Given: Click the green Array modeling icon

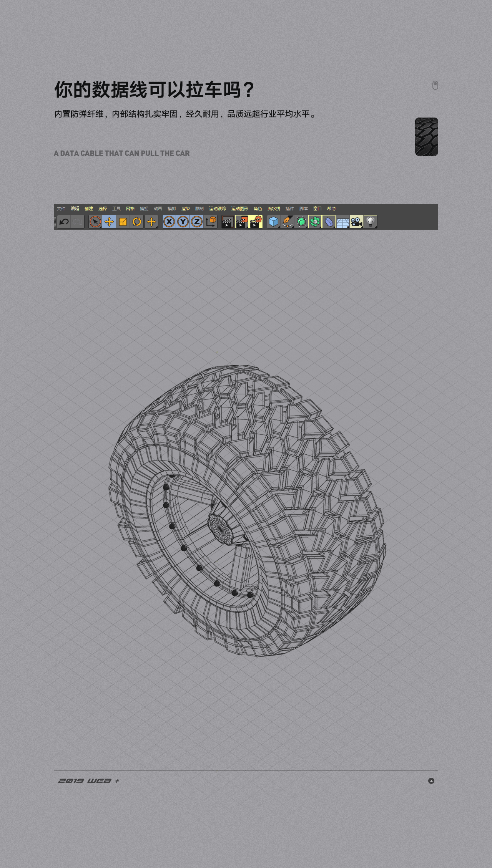Looking at the screenshot, I should (x=315, y=222).
